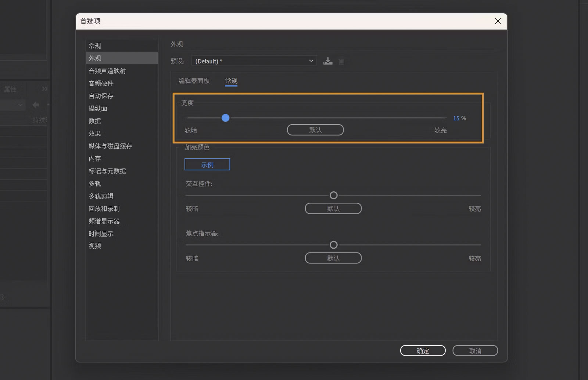
Task: Go to 媒体与磁盘缓存 settings
Action: click(x=110, y=146)
